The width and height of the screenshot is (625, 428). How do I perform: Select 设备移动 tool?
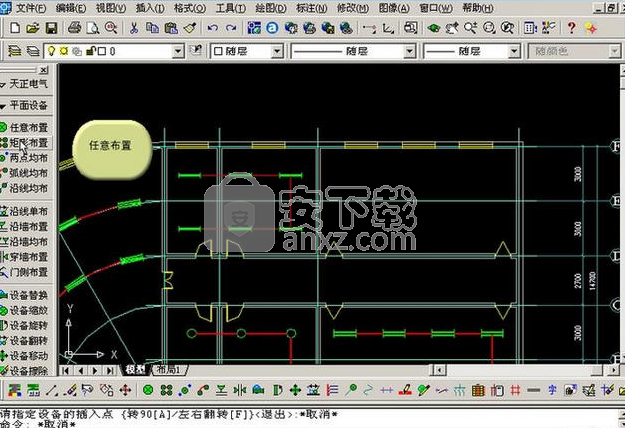tap(24, 355)
